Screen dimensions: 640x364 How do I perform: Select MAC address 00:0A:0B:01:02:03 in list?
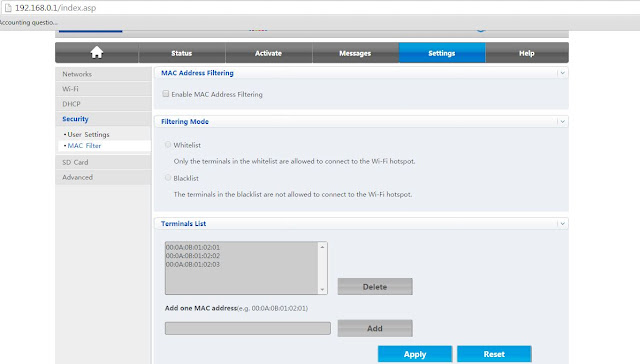click(193, 264)
